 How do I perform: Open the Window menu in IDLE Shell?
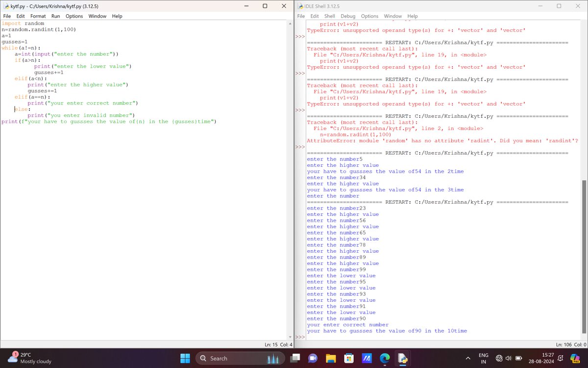tap(392, 16)
